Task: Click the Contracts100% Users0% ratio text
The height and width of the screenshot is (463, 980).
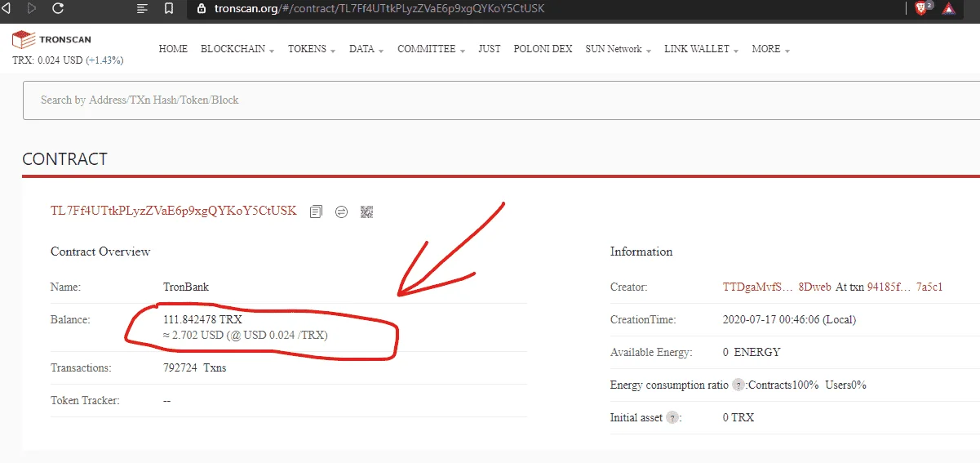Action: 807,385
